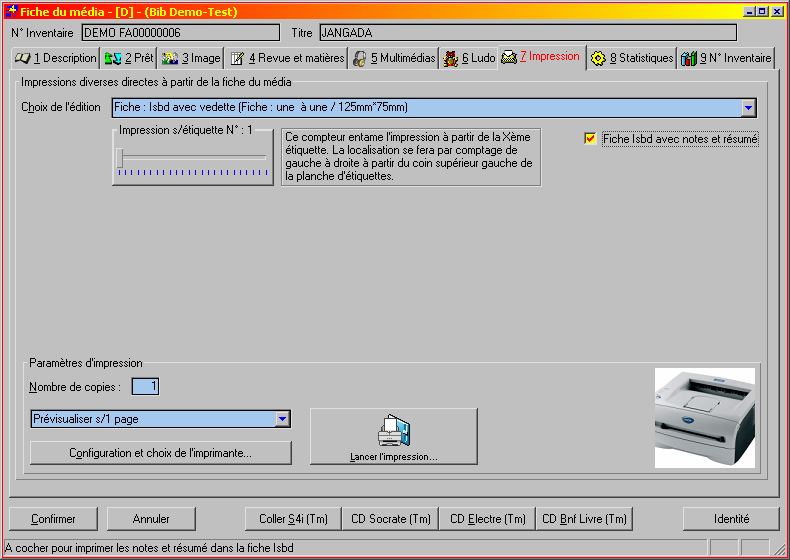This screenshot has width=790, height=560.
Task: Click the N° Inventaire field
Action: click(x=180, y=33)
